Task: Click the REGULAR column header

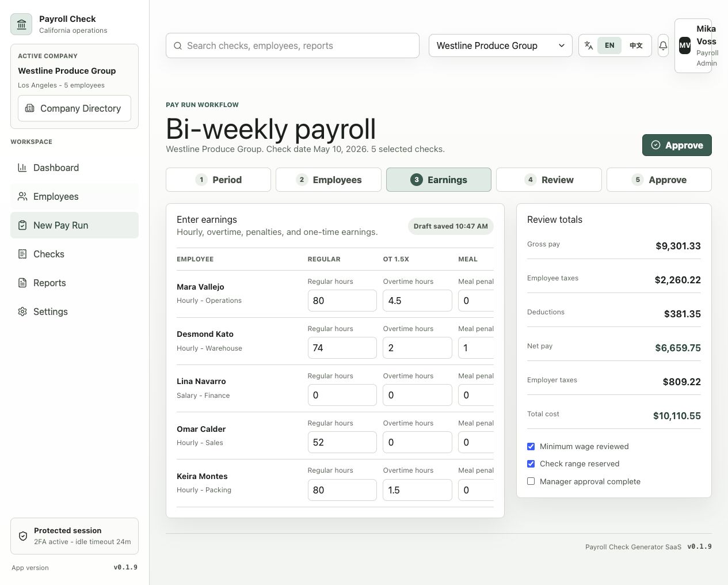Action: pyautogui.click(x=324, y=259)
